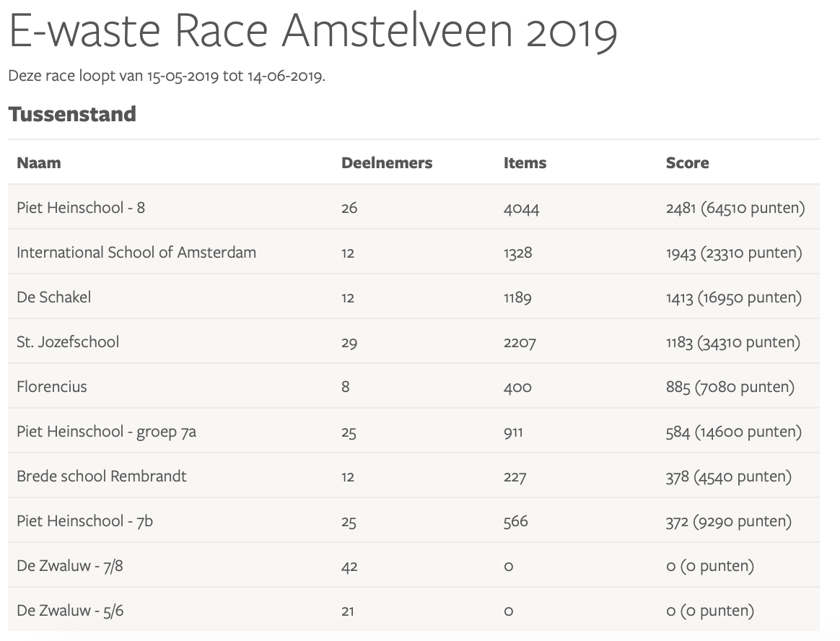The width and height of the screenshot is (840, 641).
Task: Click the Items column header
Action: tap(525, 163)
